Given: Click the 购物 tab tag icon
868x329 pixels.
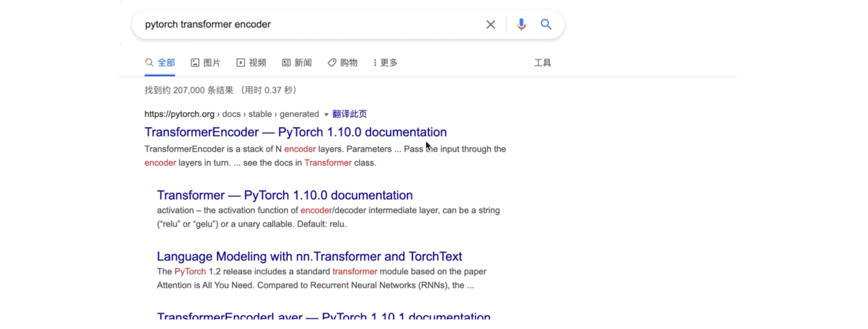Looking at the screenshot, I should tap(332, 63).
